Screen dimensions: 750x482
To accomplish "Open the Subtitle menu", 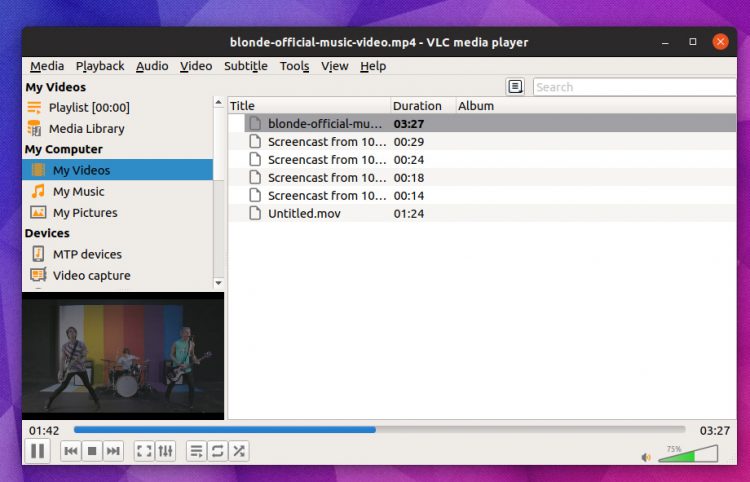I will 246,66.
